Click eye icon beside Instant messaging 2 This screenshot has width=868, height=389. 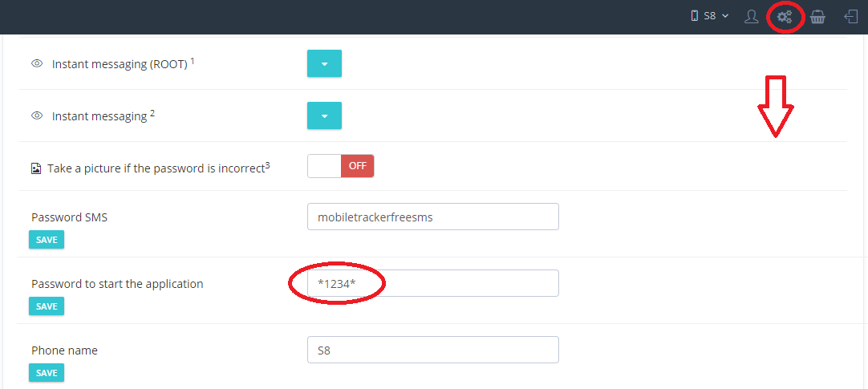pos(37,115)
